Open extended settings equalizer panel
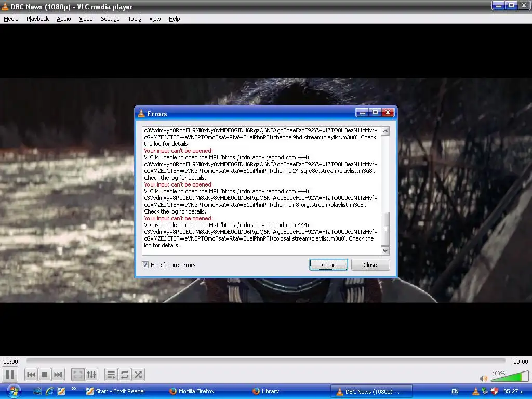 91,375
